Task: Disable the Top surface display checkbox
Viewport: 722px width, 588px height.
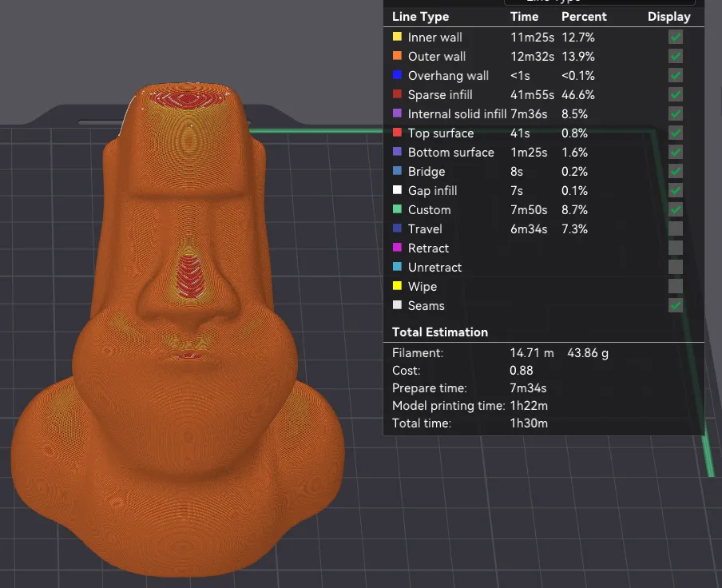Action: coord(675,133)
